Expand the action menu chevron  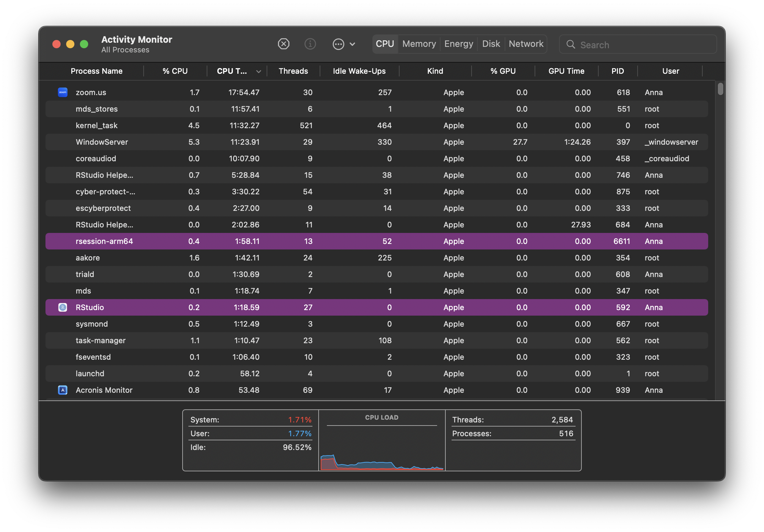click(x=352, y=44)
